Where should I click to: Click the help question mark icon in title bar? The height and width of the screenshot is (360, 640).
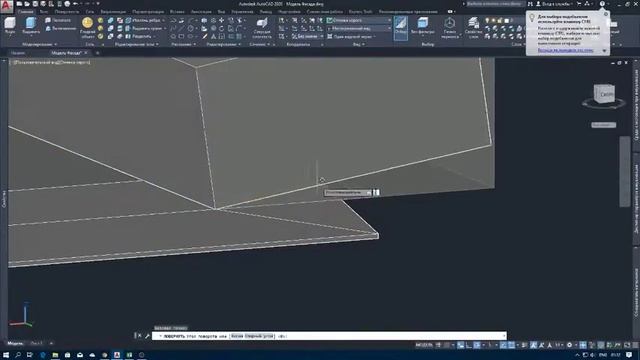coord(602,4)
